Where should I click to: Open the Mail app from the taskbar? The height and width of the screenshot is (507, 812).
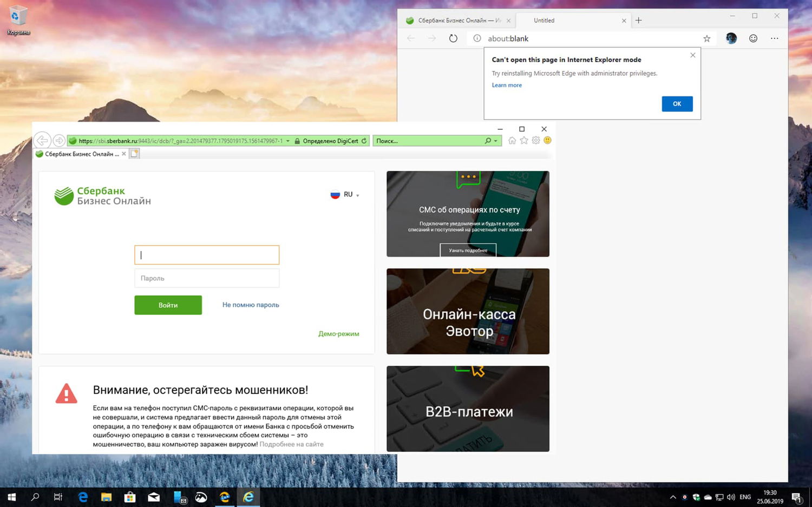154,497
